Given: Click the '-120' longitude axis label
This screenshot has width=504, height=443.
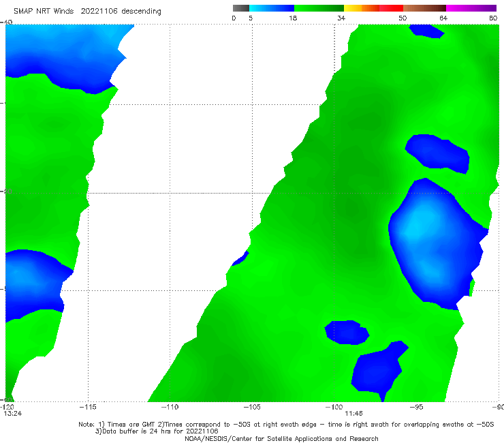Looking at the screenshot, I should 7,407.
